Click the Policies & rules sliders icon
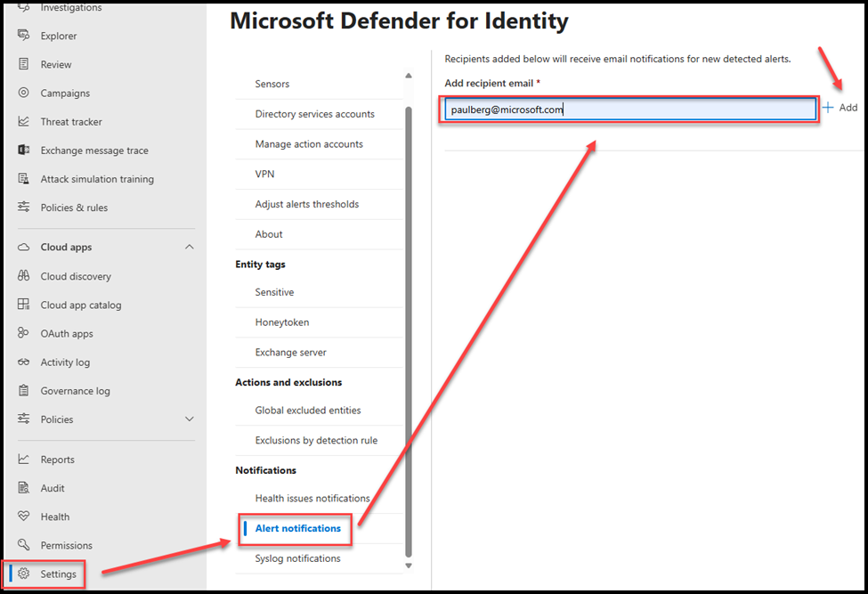The height and width of the screenshot is (594, 868). coord(23,207)
